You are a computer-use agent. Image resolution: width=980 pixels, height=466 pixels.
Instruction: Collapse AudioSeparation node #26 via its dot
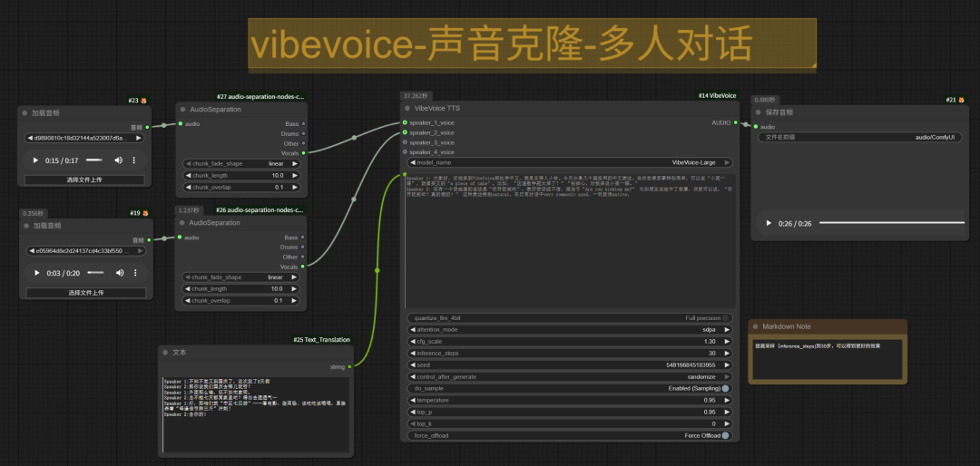click(x=182, y=223)
